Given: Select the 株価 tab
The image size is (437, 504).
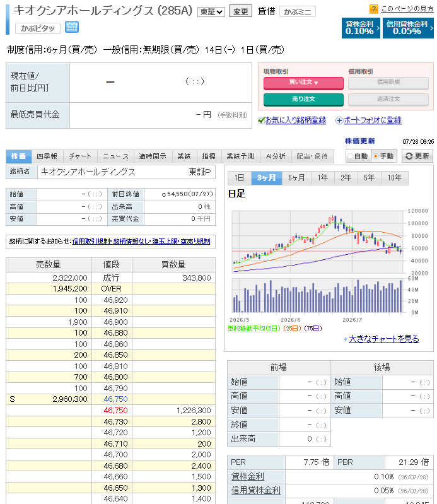Looking at the screenshot, I should point(19,156).
